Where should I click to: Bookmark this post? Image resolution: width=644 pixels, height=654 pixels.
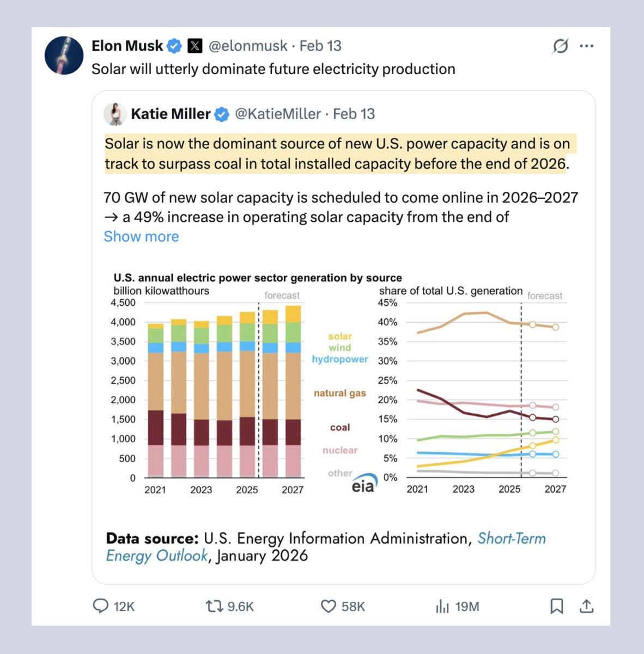(x=556, y=606)
